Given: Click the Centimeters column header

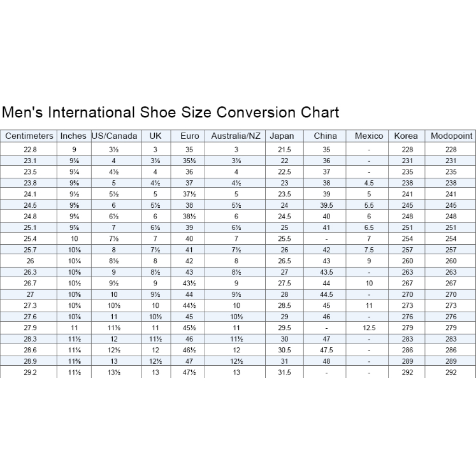Looking at the screenshot, I should coord(29,136).
